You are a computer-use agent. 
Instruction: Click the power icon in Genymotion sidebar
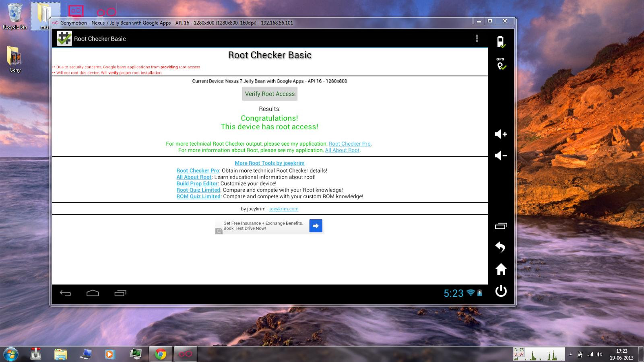coord(501,291)
